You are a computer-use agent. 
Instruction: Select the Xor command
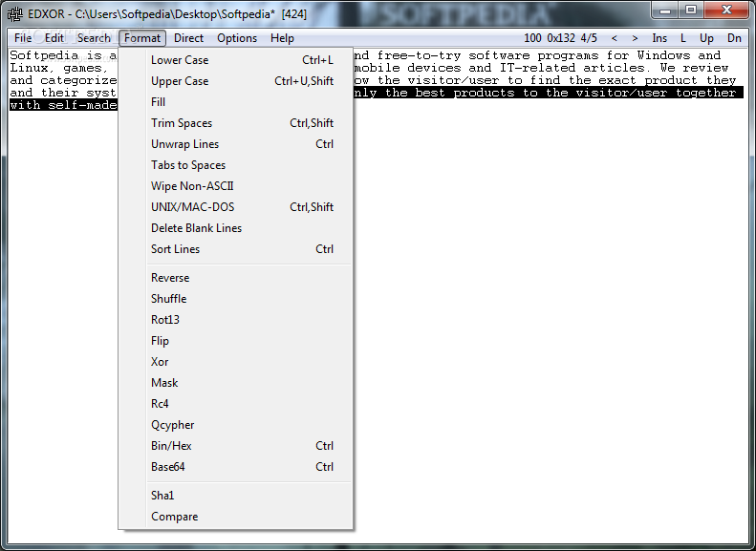click(236, 362)
